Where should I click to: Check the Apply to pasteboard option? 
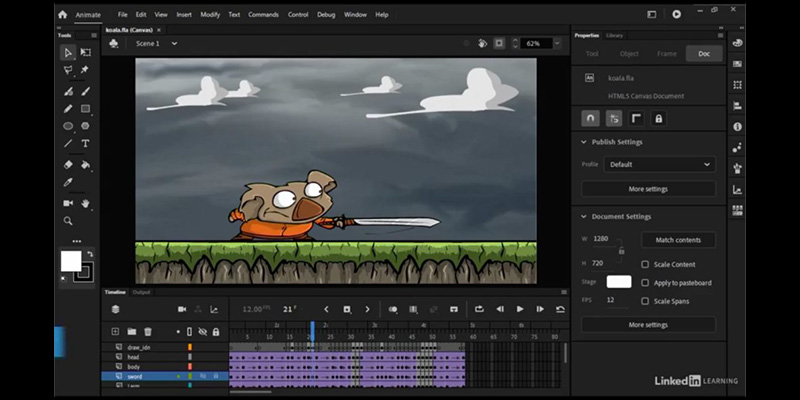(645, 283)
